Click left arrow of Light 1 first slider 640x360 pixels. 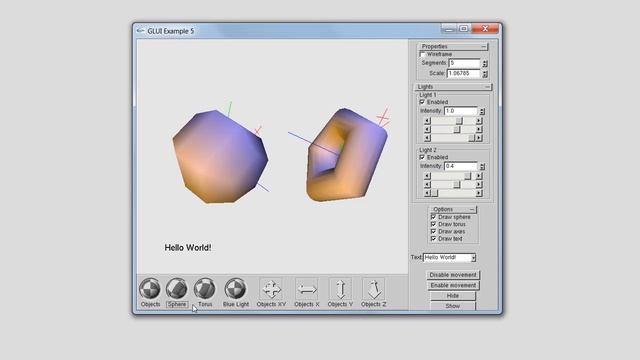(427, 121)
